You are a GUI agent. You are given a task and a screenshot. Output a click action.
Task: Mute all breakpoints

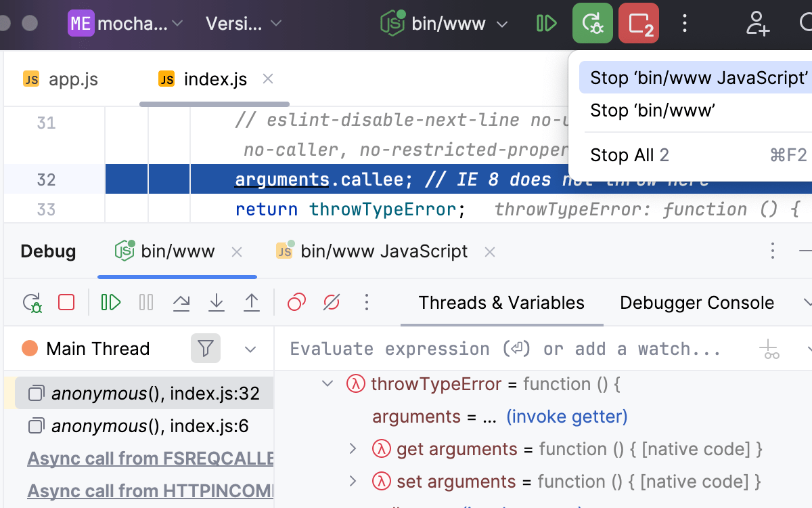331,302
